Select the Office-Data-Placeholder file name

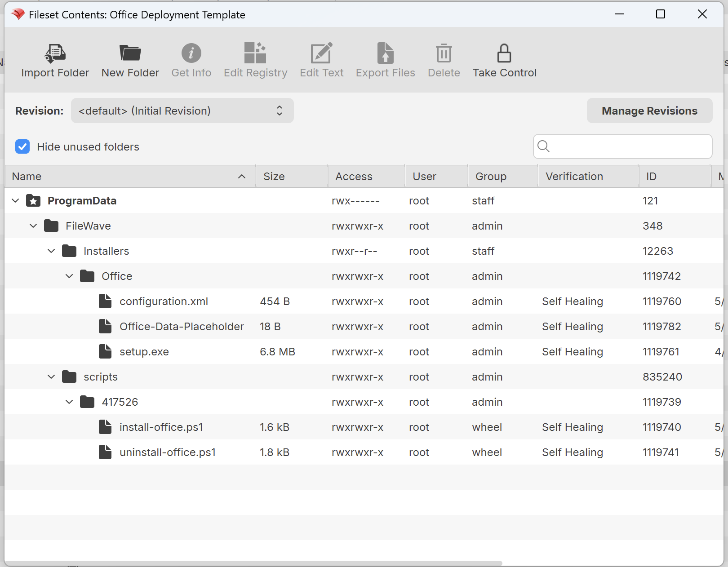coord(182,327)
